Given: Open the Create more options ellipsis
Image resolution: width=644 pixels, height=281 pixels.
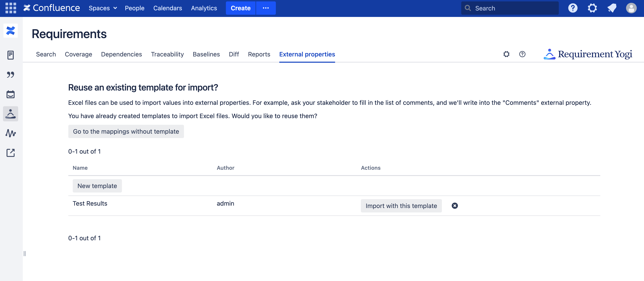Looking at the screenshot, I should [x=266, y=8].
